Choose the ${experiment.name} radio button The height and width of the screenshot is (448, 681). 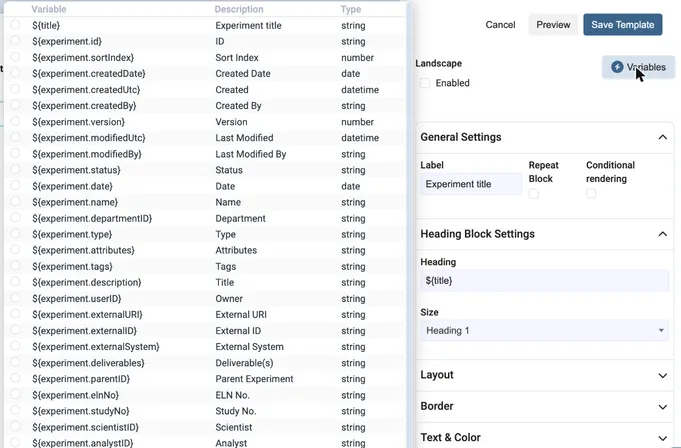(x=15, y=201)
